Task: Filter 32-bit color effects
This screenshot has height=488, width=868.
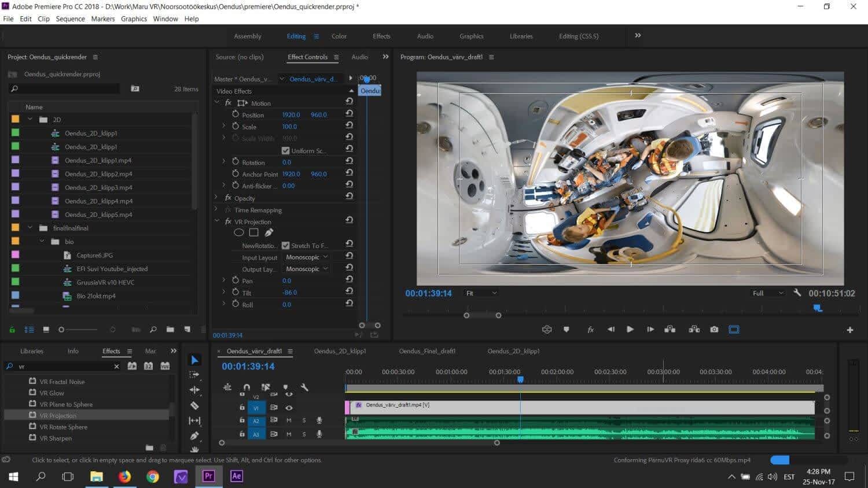Action: 148,366
